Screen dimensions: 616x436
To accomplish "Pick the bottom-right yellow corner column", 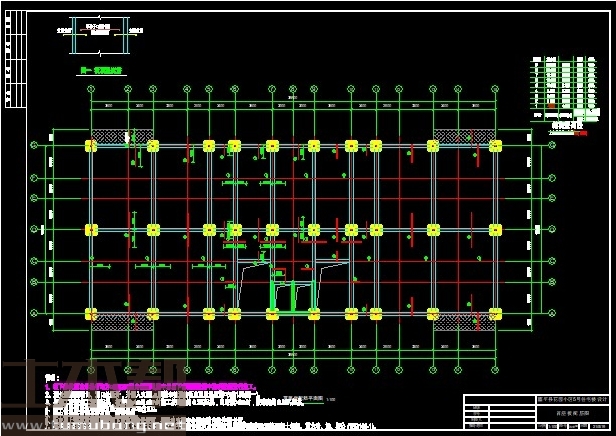I will click(x=496, y=314).
